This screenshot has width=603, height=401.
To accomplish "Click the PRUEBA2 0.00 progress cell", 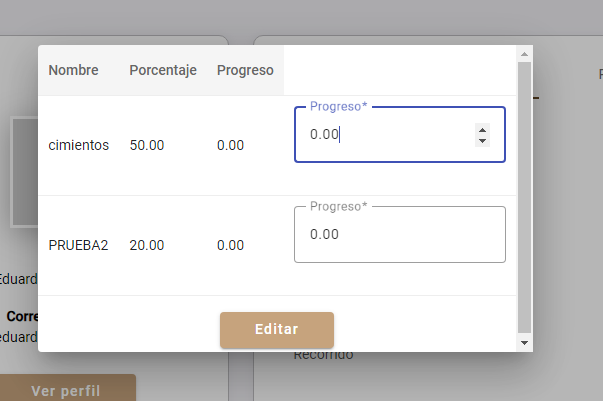I will tap(230, 245).
